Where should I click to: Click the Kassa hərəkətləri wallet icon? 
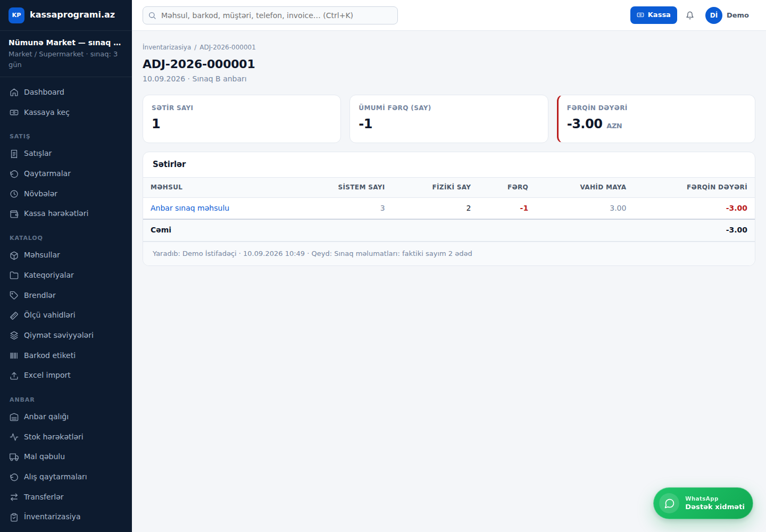point(14,214)
